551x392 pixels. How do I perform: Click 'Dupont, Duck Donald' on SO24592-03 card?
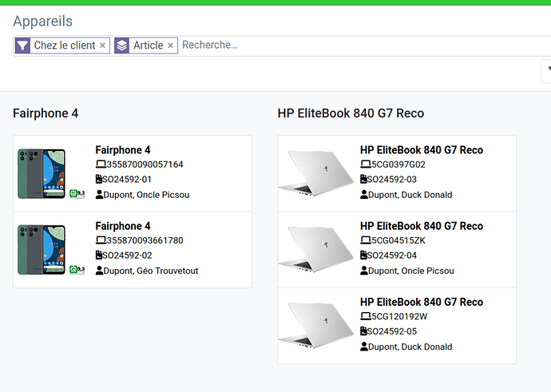click(x=410, y=195)
